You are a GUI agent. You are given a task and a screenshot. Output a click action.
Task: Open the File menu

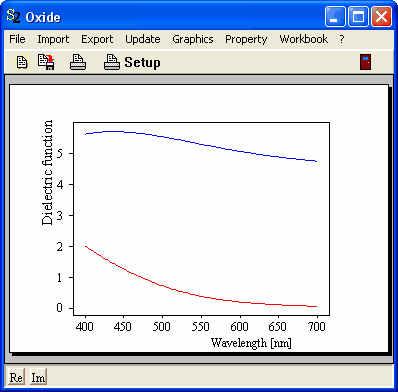point(17,39)
